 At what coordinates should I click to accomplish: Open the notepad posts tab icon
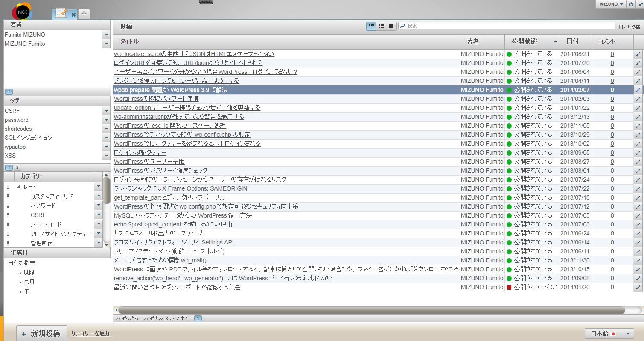coord(61,14)
